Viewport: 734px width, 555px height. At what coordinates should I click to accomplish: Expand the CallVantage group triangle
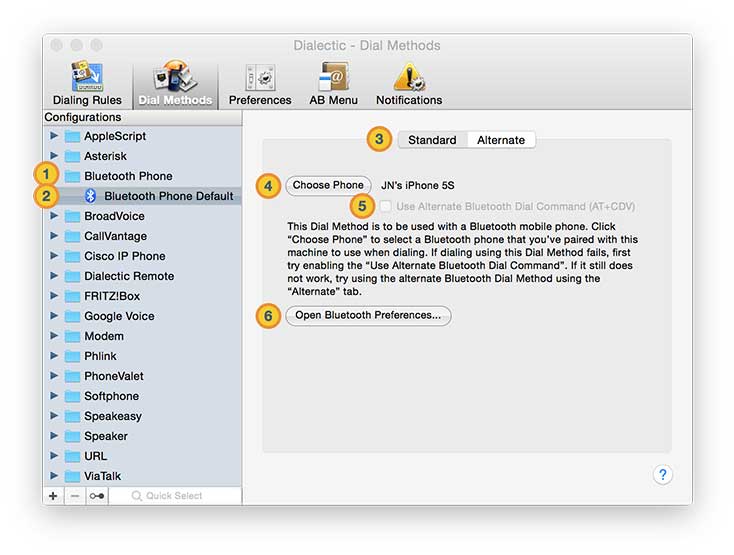54,235
